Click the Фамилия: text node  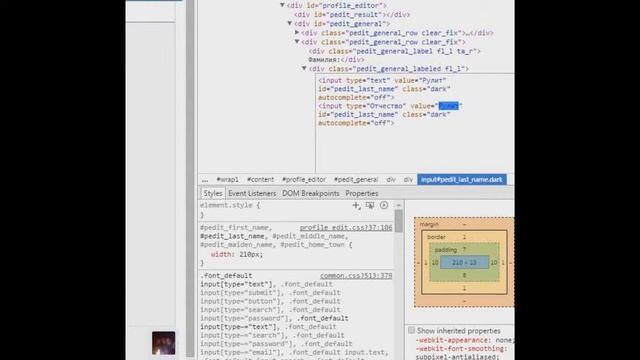[x=324, y=60]
